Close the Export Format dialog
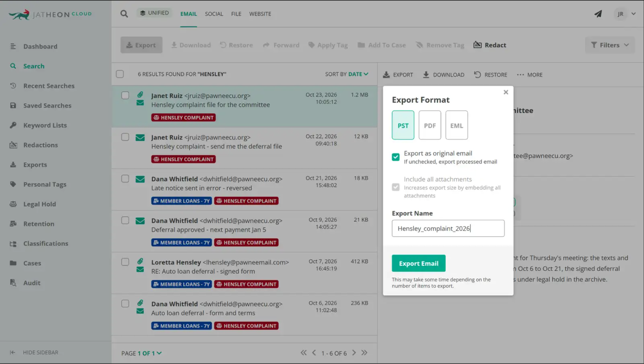 pos(506,92)
